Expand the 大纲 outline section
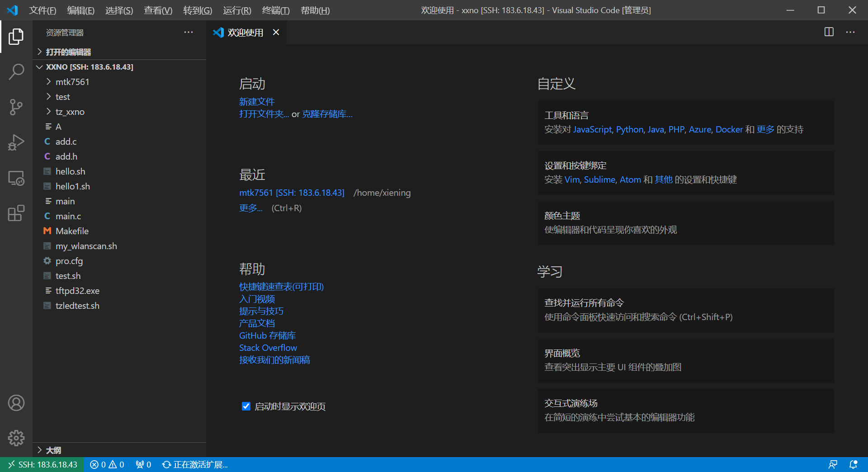 point(119,450)
